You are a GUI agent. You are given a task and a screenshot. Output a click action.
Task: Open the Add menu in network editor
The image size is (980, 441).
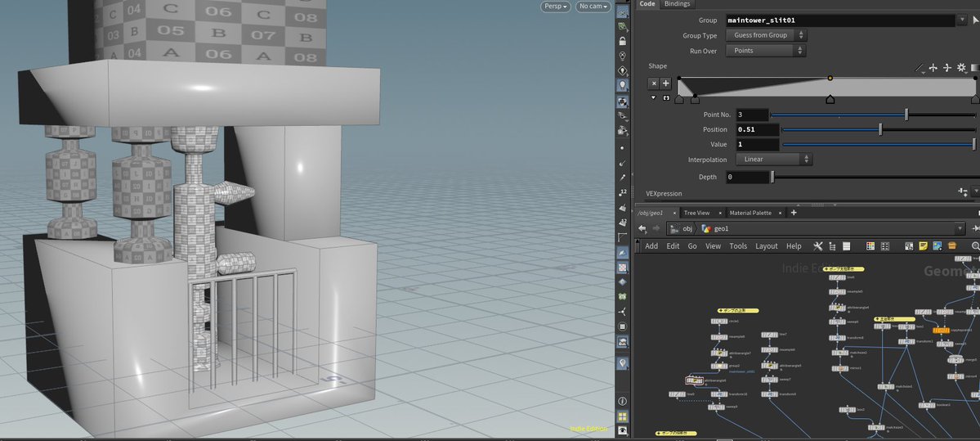tap(651, 246)
